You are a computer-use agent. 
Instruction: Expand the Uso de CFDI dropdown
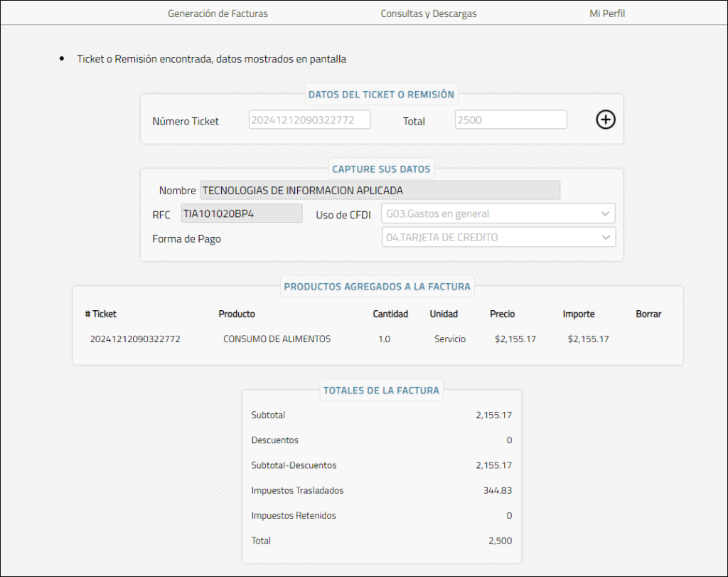click(498, 213)
